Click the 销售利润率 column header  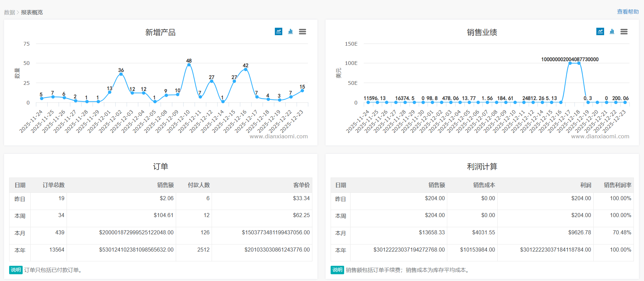tap(617, 185)
